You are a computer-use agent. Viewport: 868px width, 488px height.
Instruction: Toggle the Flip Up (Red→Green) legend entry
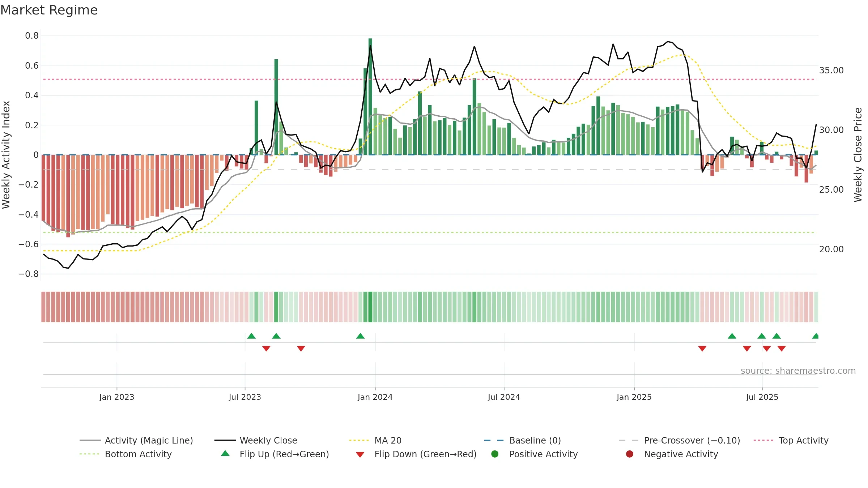click(275, 454)
